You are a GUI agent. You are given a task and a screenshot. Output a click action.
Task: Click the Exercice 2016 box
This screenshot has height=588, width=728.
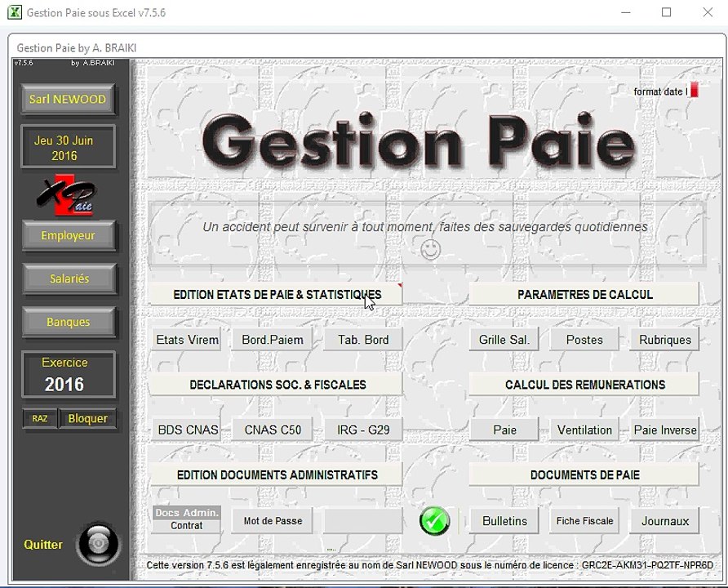click(x=68, y=374)
